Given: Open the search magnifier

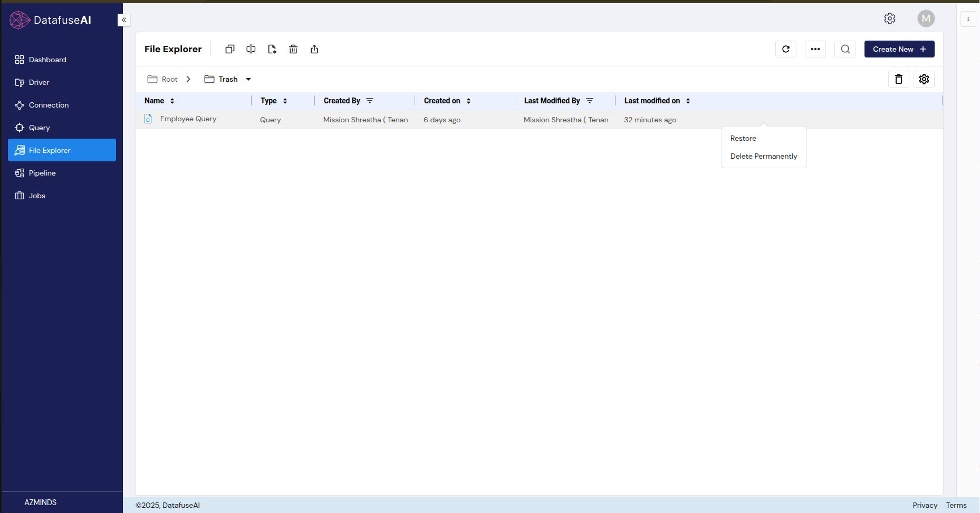Looking at the screenshot, I should click(x=845, y=49).
